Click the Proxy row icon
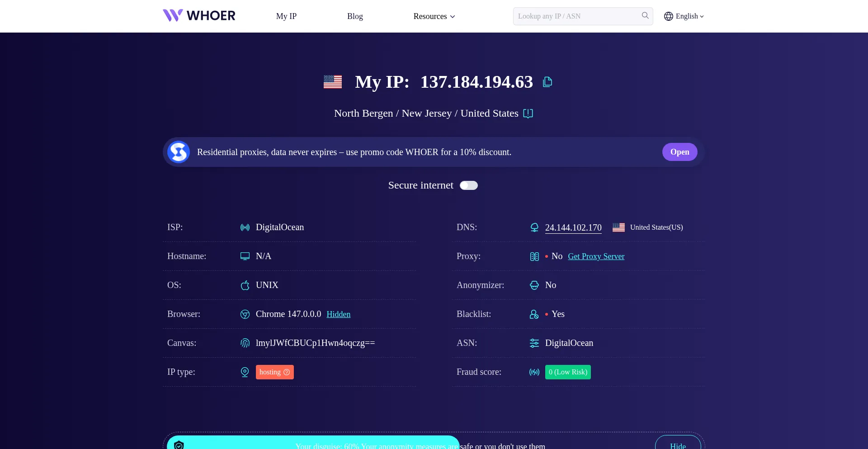 click(534, 256)
